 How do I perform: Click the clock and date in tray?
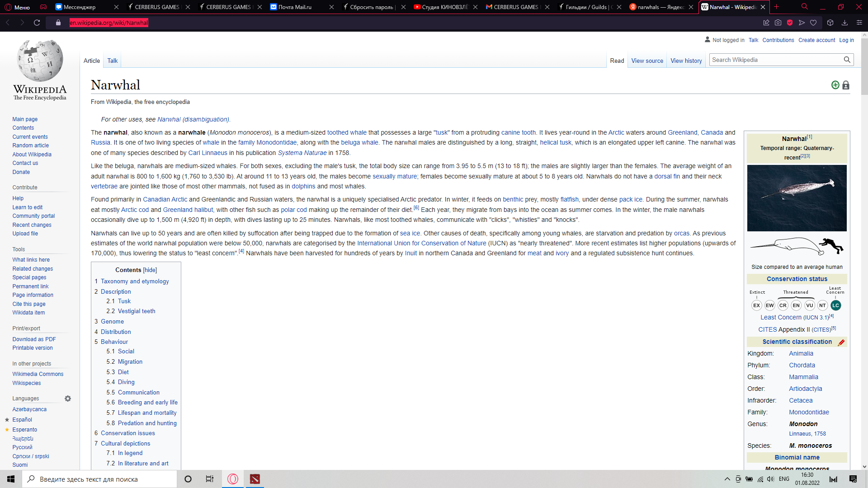pyautogui.click(x=807, y=479)
